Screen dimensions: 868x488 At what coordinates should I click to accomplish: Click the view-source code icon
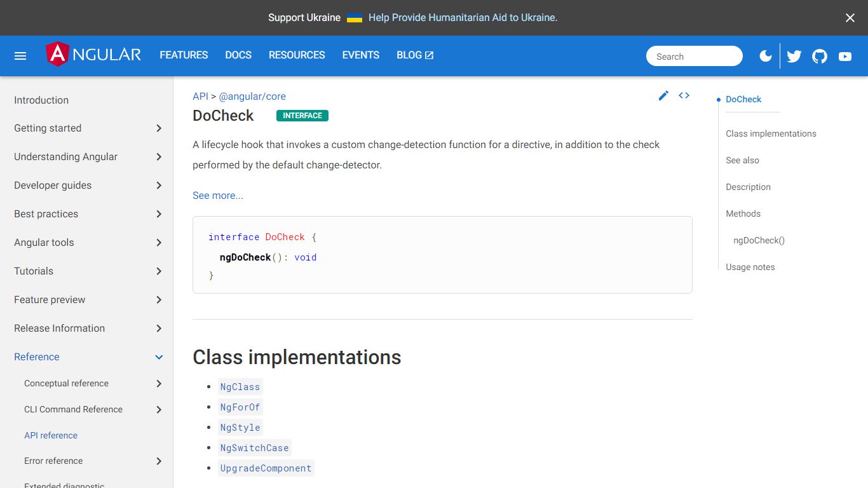[x=684, y=95]
